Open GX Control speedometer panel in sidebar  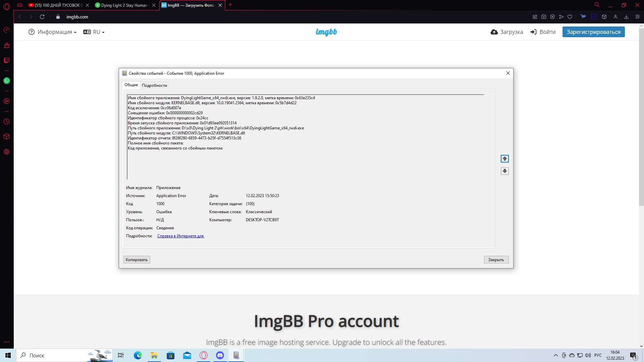(7, 30)
